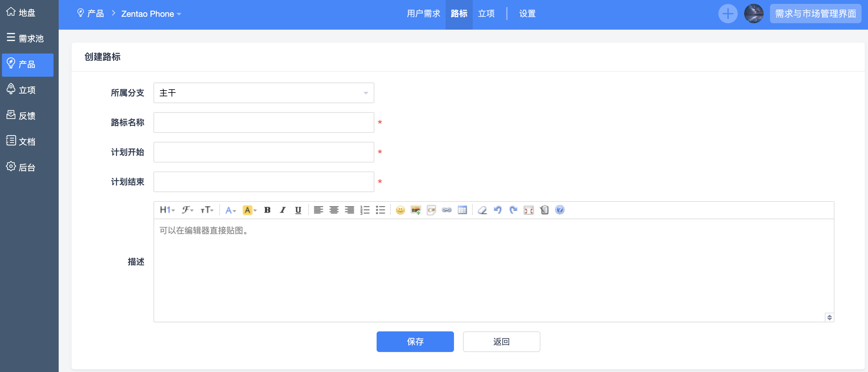
Task: Insert a code block with C# icon
Action: point(431,210)
